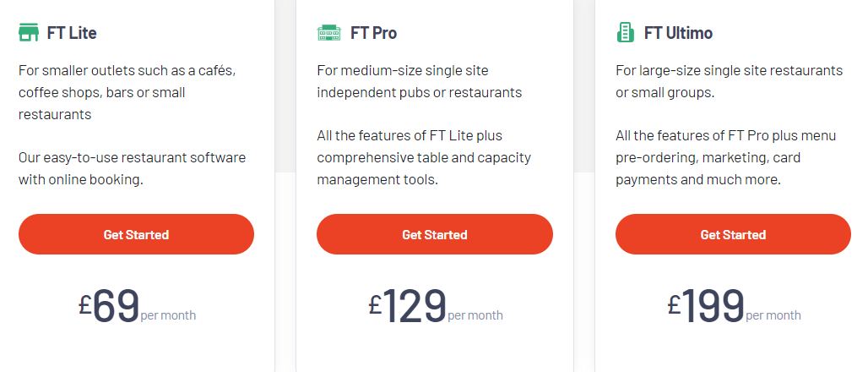Click the green tower icon beside FT Ultimo
Screen dimensions: 868x372
(626, 33)
